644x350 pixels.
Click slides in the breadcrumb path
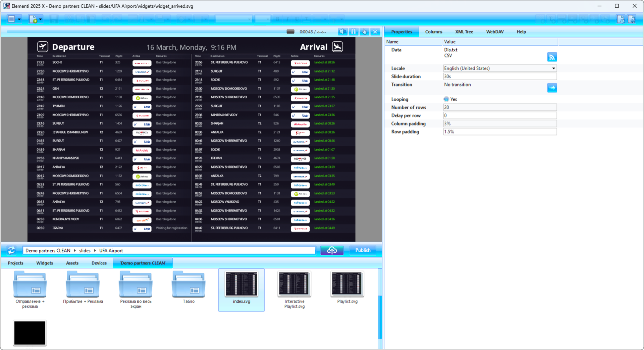coord(85,251)
